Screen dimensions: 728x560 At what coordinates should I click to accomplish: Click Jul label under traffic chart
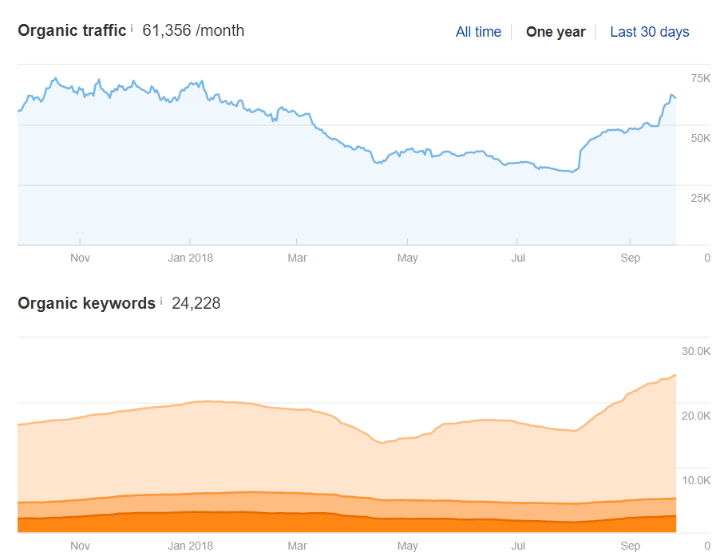(x=518, y=258)
